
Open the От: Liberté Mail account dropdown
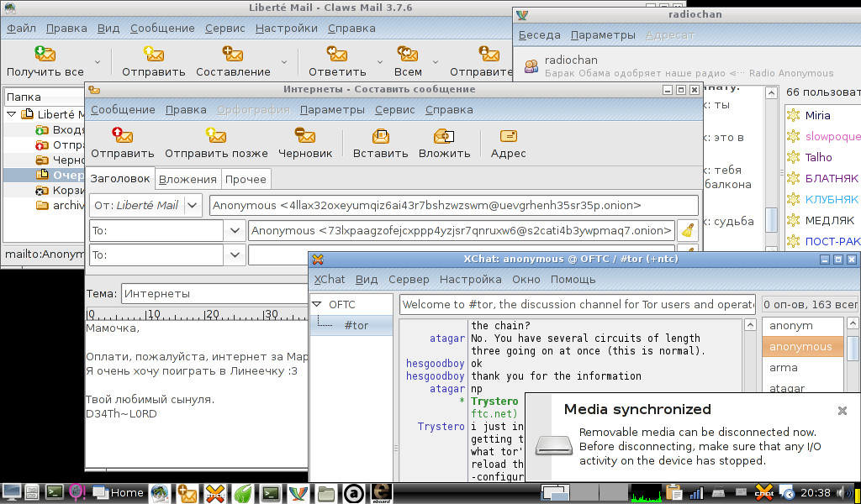tap(146, 206)
